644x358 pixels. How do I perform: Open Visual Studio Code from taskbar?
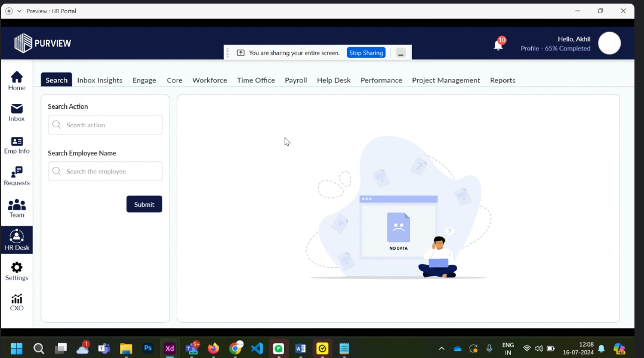point(257,348)
